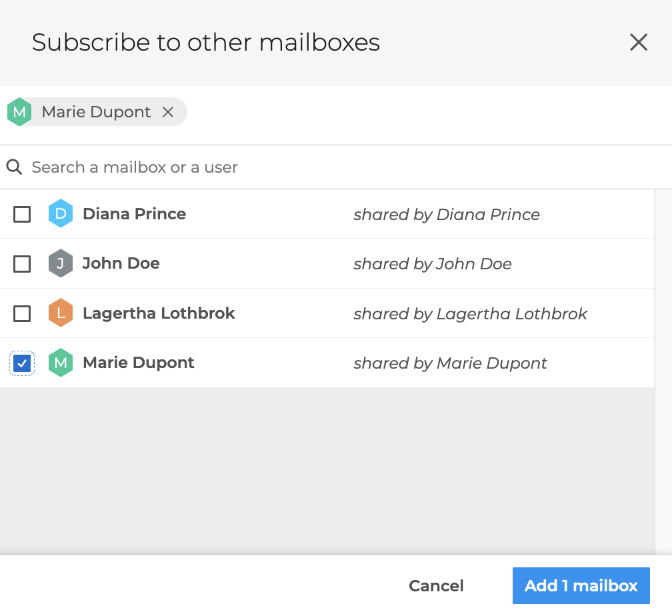The image size is (672, 616).
Task: Click the green M avatar in the chip
Action: tap(19, 112)
